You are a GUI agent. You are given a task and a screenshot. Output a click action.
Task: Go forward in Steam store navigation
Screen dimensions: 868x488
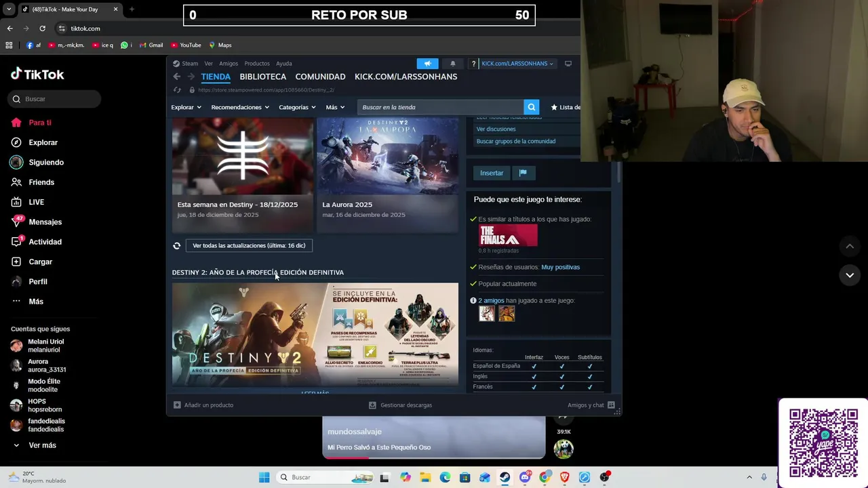pos(191,77)
